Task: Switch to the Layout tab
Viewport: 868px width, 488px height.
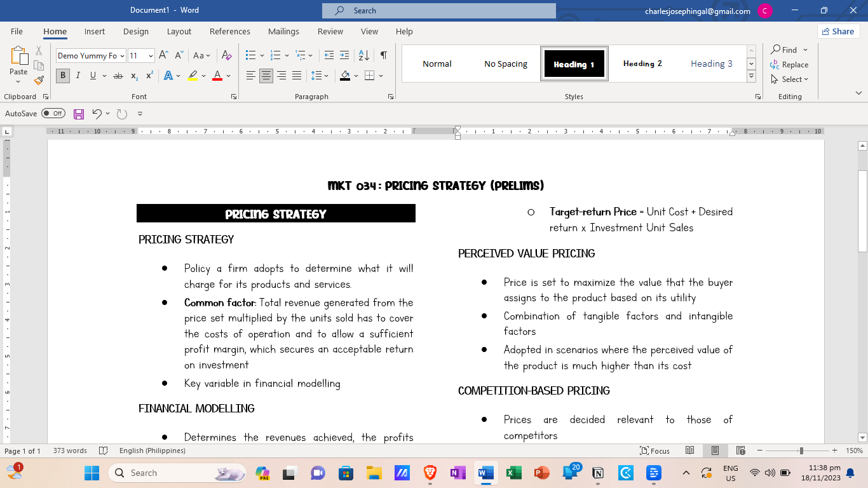Action: pos(179,31)
